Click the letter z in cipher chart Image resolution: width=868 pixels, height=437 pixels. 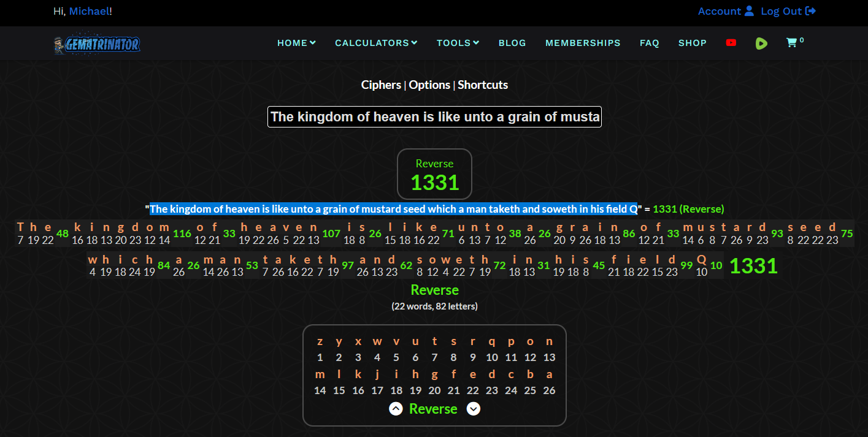coord(320,341)
